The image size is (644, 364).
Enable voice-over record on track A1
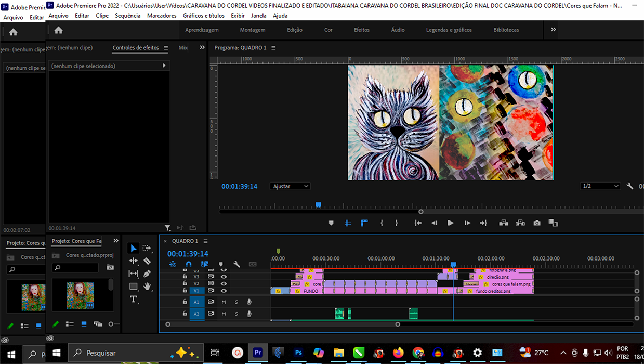pos(249,302)
